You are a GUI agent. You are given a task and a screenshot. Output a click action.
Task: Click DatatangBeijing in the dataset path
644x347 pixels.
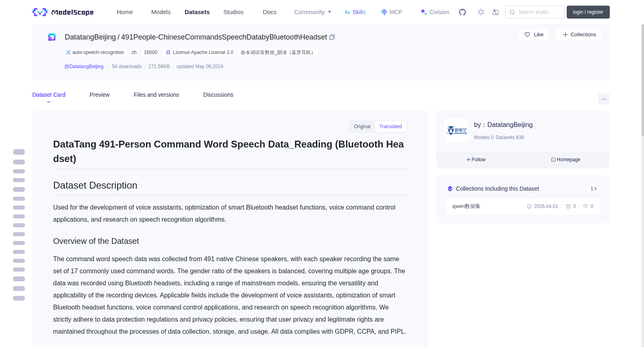(x=90, y=37)
